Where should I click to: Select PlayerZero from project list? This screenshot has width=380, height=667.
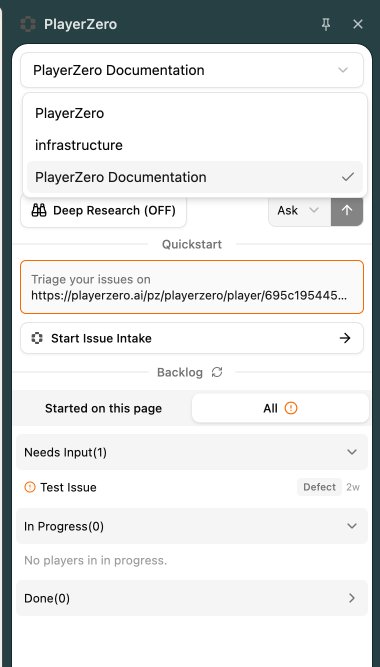coord(194,114)
